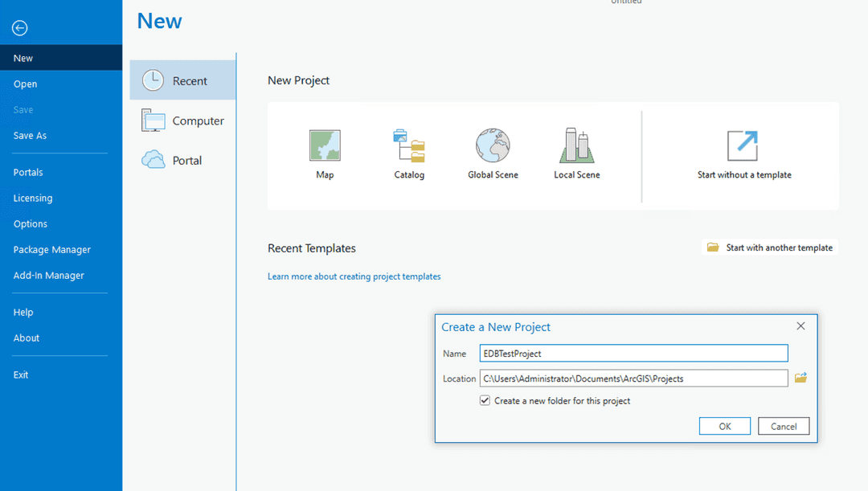Open the browse folder icon for Location
The width and height of the screenshot is (868, 491).
click(800, 378)
